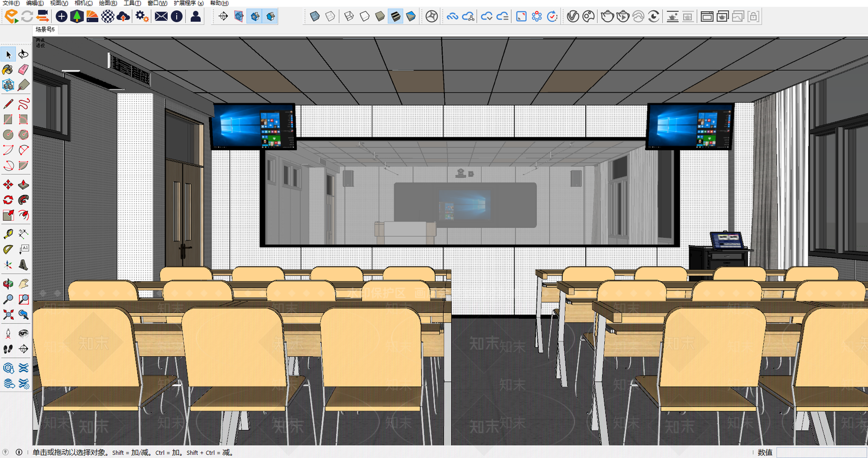Switch to Hidden Line style

tap(365, 16)
